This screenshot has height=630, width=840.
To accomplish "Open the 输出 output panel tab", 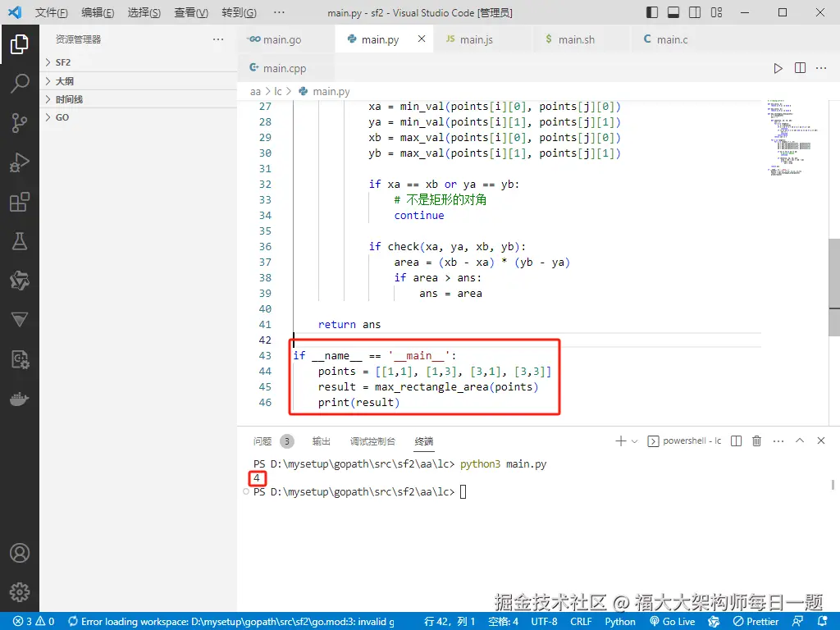I will (x=322, y=441).
